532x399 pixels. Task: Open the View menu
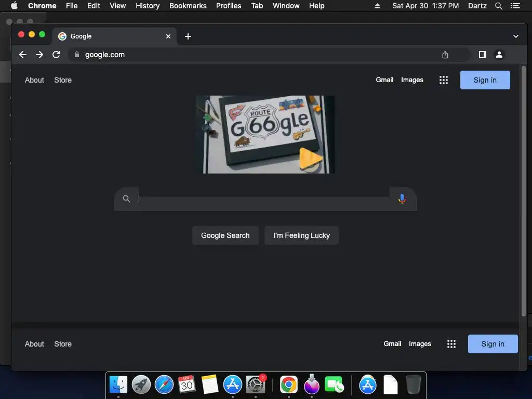tap(118, 6)
